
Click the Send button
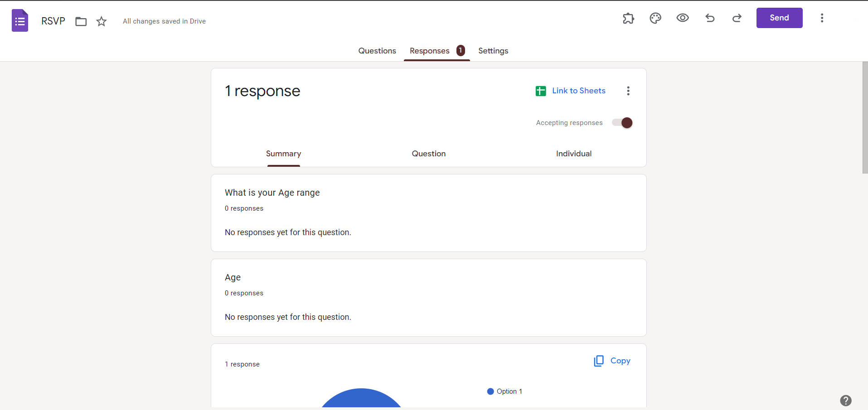[779, 18]
